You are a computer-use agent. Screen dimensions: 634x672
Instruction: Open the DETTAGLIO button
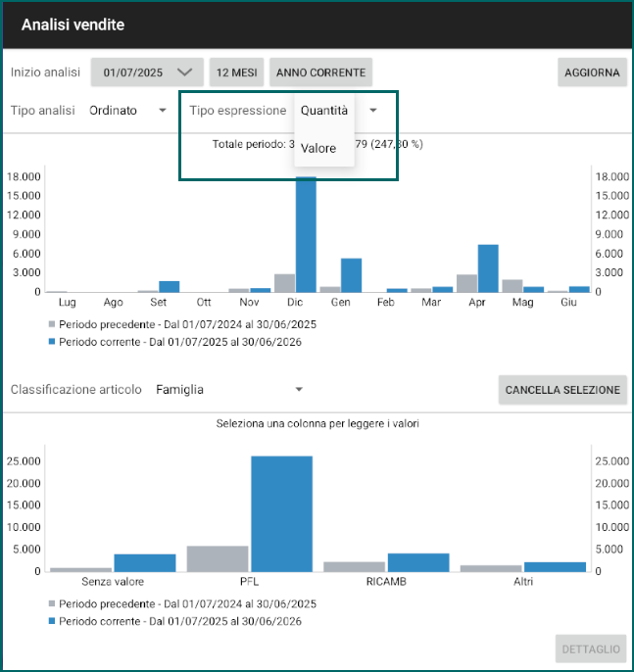(x=591, y=648)
